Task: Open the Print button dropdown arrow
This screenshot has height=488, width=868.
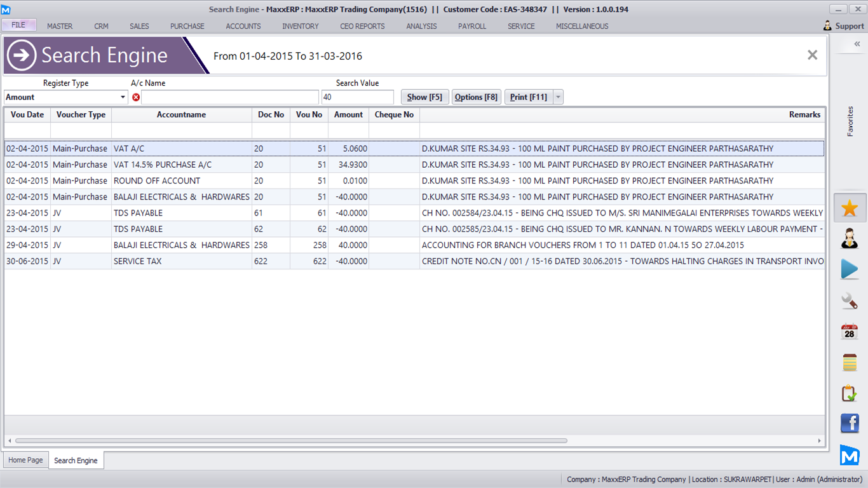Action: pos(558,97)
